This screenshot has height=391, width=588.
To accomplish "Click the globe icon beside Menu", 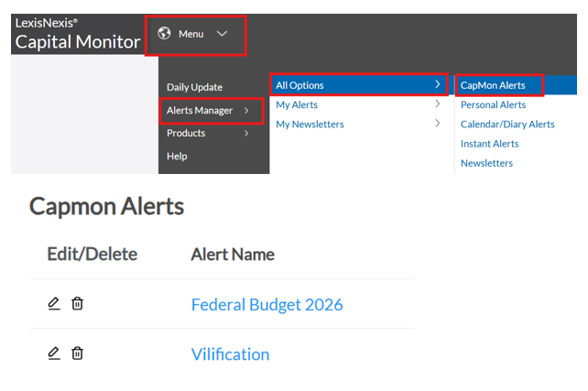I will coord(165,34).
